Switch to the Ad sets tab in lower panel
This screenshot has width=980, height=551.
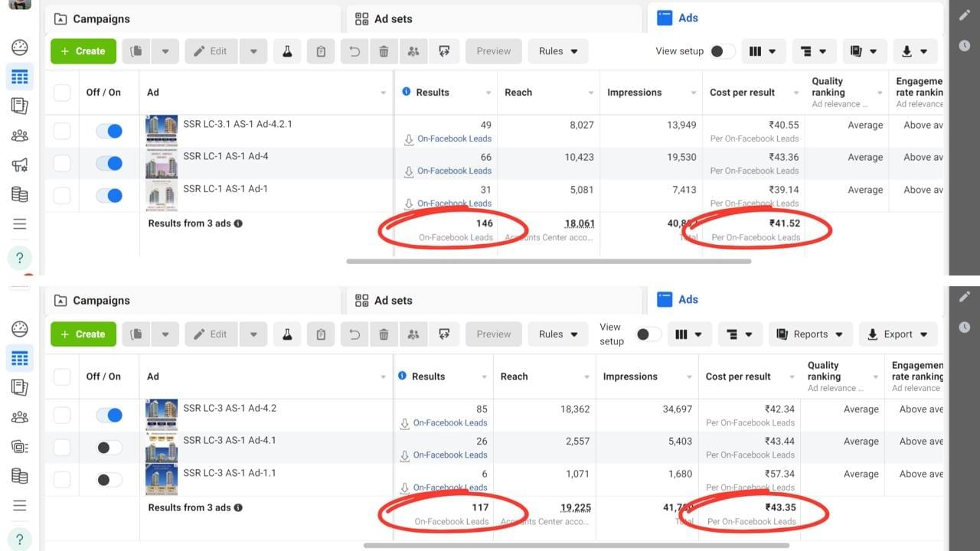(x=393, y=301)
